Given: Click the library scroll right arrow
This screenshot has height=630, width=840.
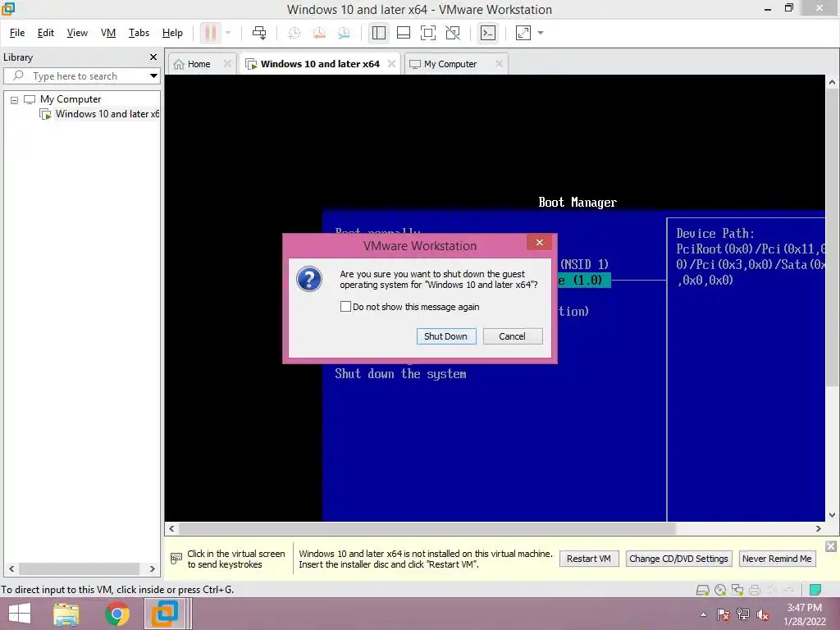Looking at the screenshot, I should tap(152, 569).
